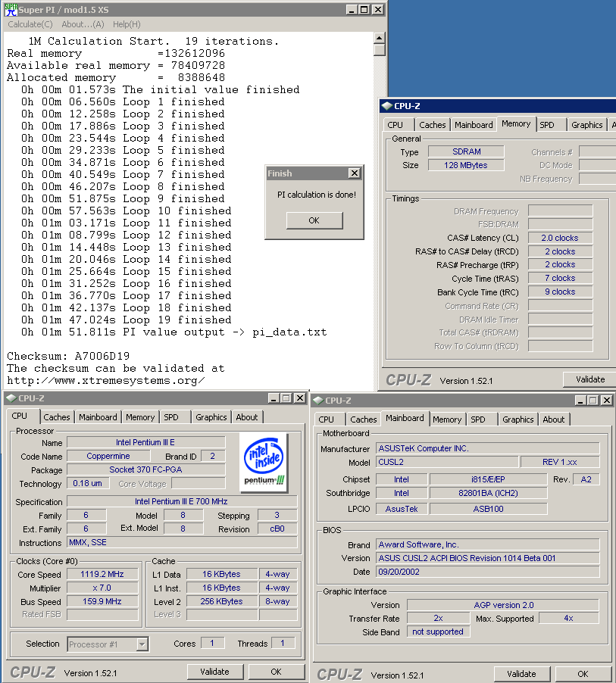Image resolution: width=616 pixels, height=683 pixels.
Task: Close the Finish dialog with its X
Action: coord(353,173)
